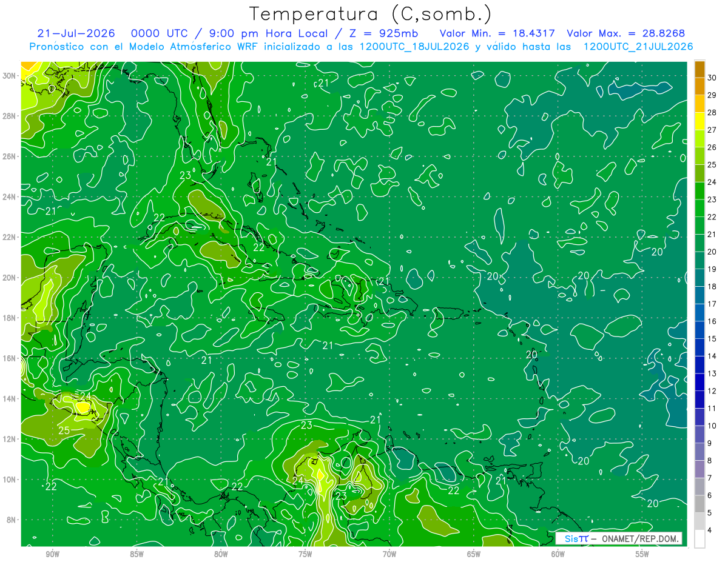Click the 14N latitude label
The image size is (728, 562).
pyautogui.click(x=9, y=399)
